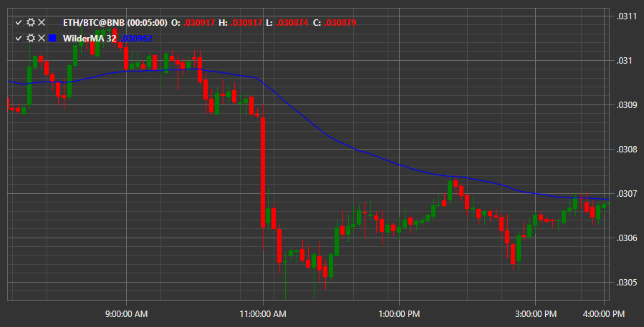Click the .0307 price axis label
The width and height of the screenshot is (644, 327).
click(x=627, y=194)
